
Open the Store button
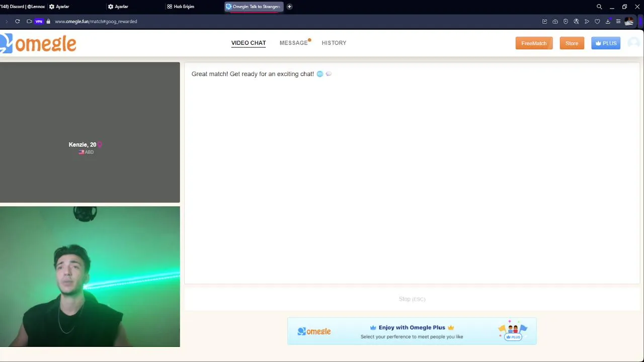click(x=572, y=43)
